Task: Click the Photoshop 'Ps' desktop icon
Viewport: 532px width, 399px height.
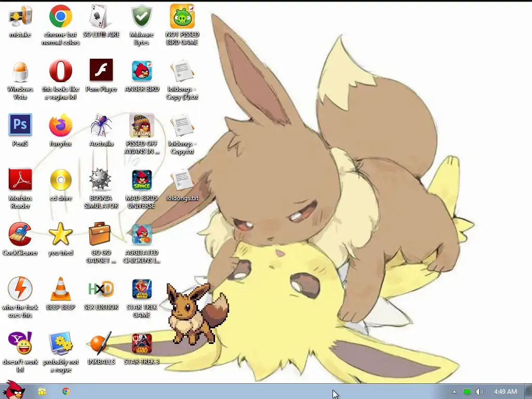Action: 20,125
